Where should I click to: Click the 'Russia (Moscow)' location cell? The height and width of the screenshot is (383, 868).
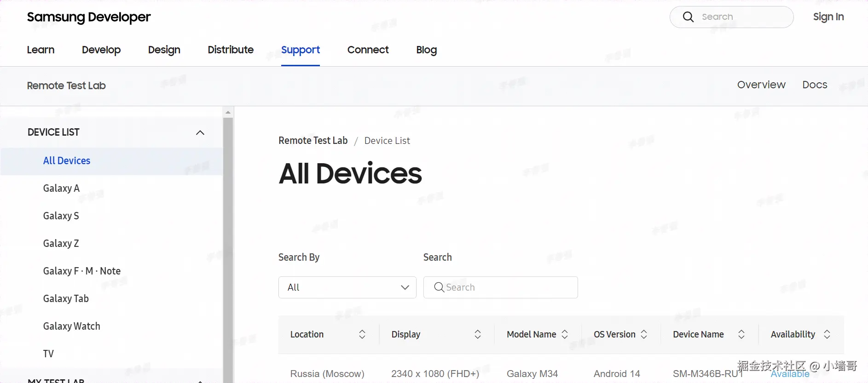tap(327, 374)
